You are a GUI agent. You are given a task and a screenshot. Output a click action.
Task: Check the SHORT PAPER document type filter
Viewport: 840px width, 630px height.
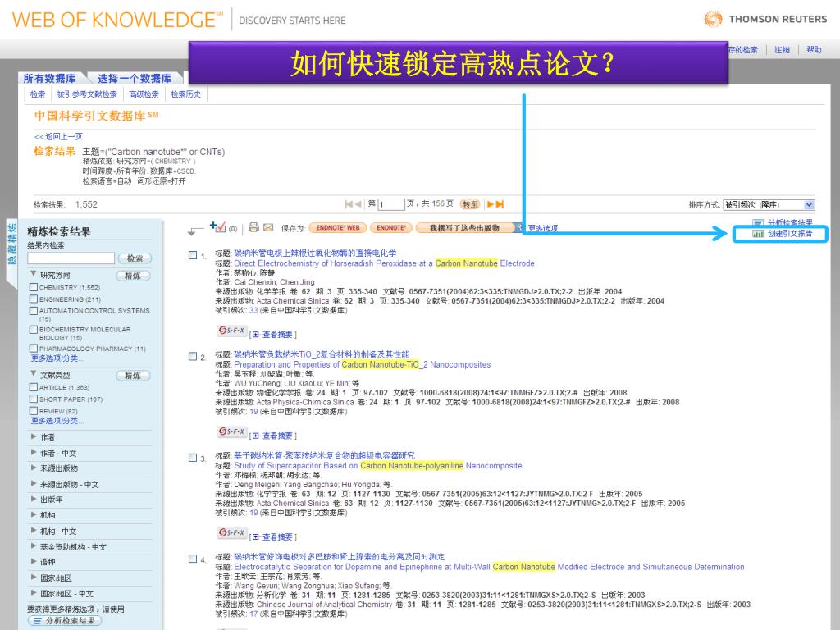(34, 399)
